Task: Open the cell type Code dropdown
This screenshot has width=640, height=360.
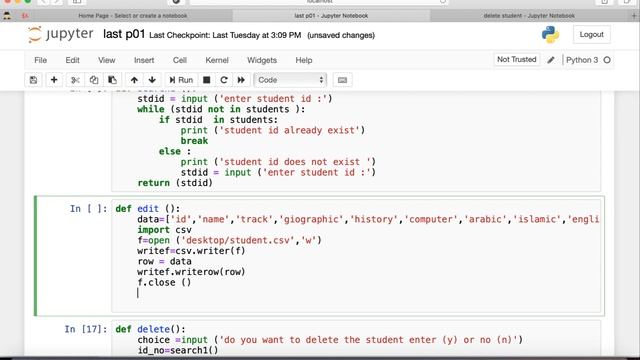Action: click(290, 80)
